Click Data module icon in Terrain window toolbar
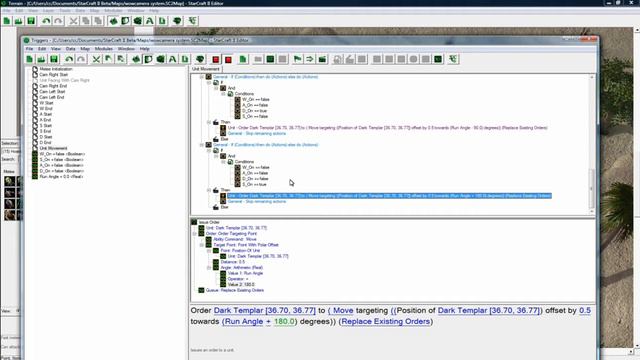 pos(138,21)
